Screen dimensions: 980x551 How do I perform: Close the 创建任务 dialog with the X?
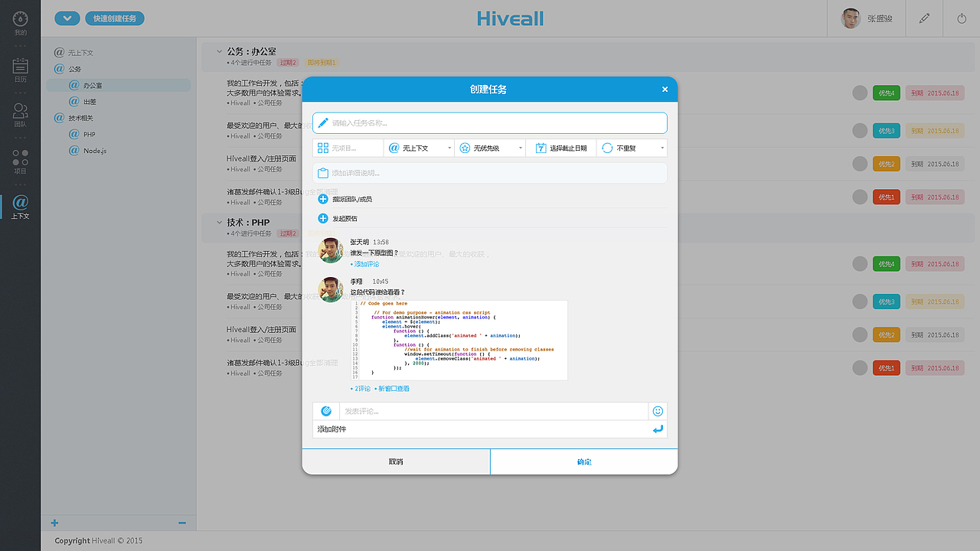(x=665, y=90)
